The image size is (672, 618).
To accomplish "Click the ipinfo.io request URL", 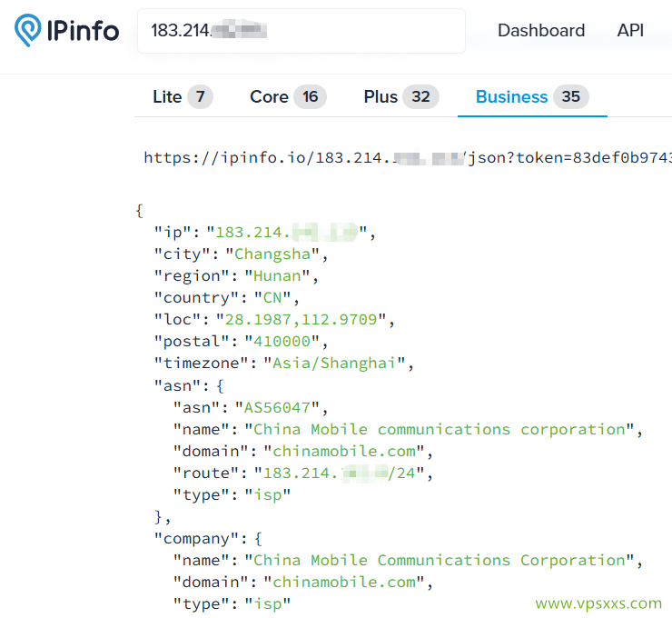I will [x=408, y=158].
